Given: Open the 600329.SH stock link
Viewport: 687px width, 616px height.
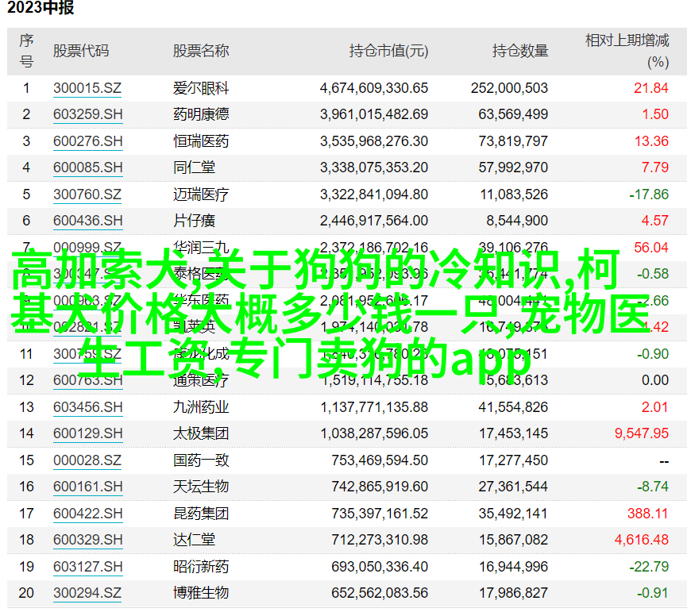Looking at the screenshot, I should pyautogui.click(x=87, y=540).
